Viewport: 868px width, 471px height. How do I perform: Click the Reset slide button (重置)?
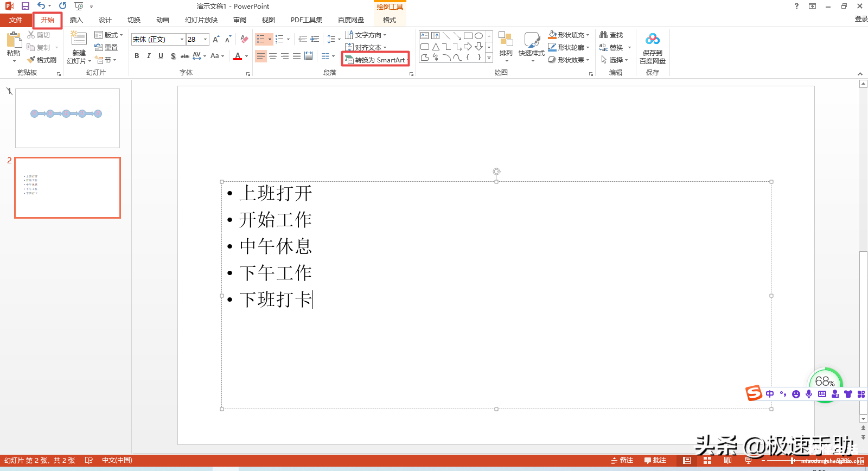pos(106,47)
